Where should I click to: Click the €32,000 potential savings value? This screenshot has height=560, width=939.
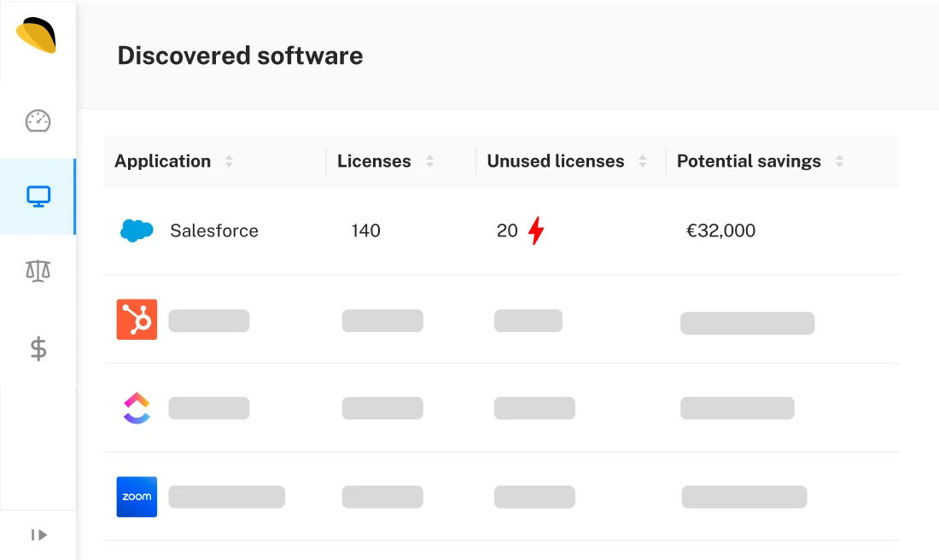(x=720, y=230)
